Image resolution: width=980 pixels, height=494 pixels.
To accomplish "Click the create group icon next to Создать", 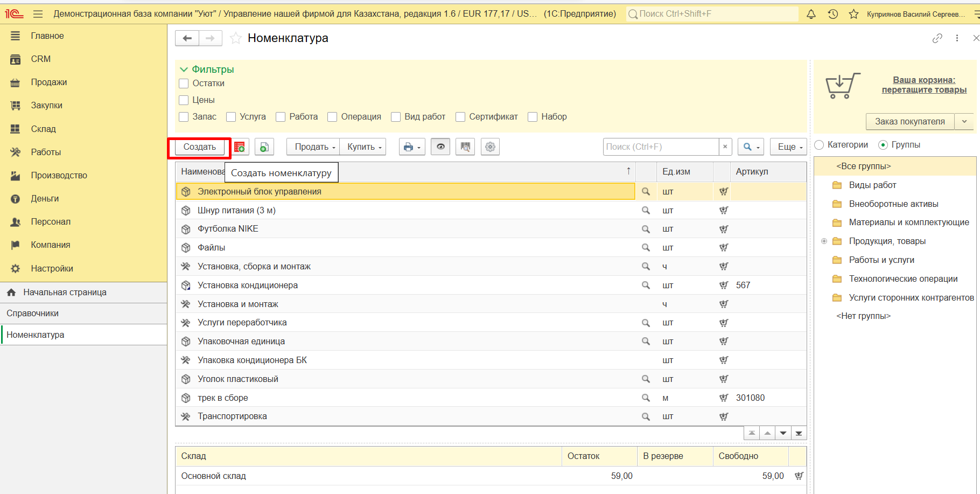I will [240, 147].
